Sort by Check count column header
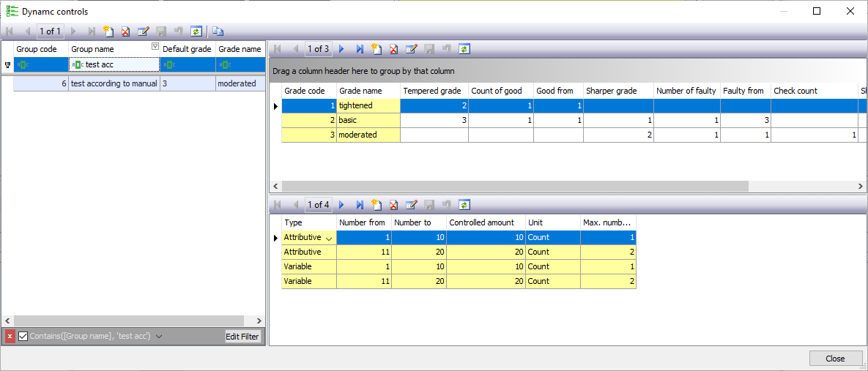The height and width of the screenshot is (371, 868). 815,91
